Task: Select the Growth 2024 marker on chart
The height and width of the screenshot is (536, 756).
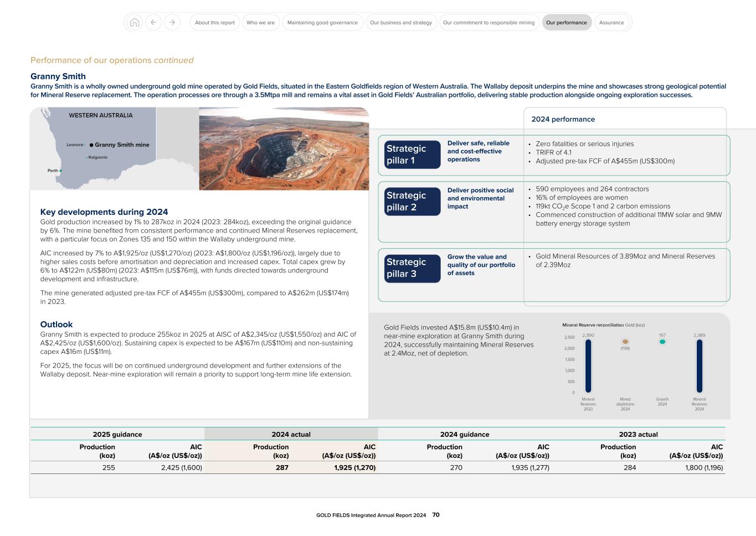Action: coord(662,342)
